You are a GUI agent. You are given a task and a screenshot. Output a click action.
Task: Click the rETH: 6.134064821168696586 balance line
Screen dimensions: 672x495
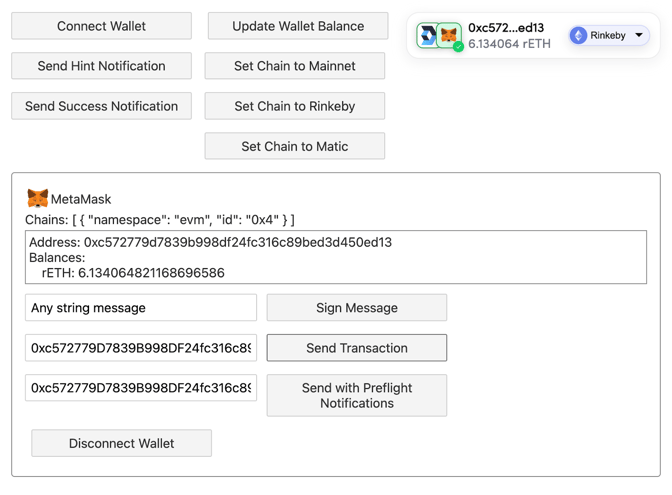tap(133, 273)
